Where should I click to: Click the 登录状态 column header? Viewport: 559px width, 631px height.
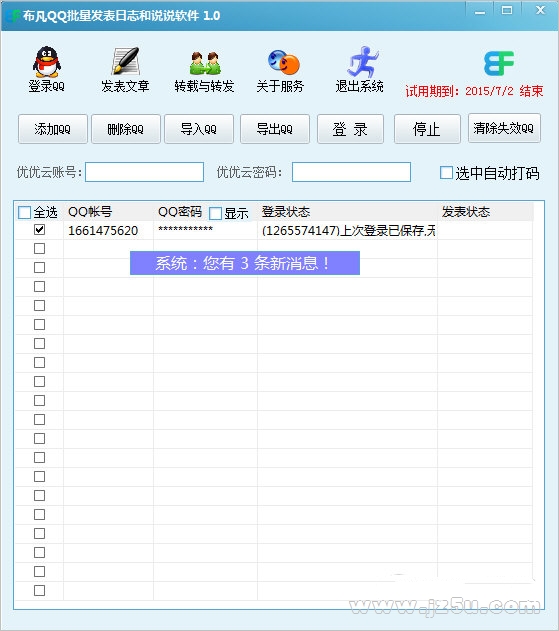pos(286,212)
